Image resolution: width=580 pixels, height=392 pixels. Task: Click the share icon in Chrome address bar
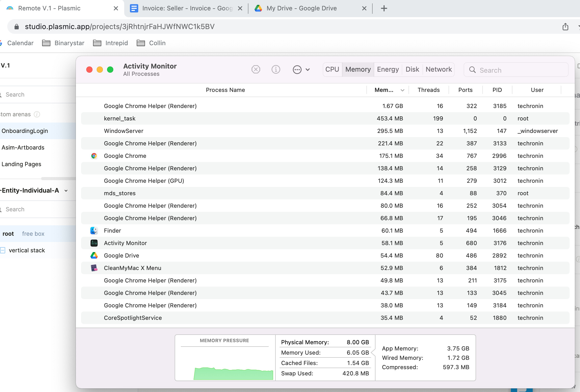[x=565, y=26]
